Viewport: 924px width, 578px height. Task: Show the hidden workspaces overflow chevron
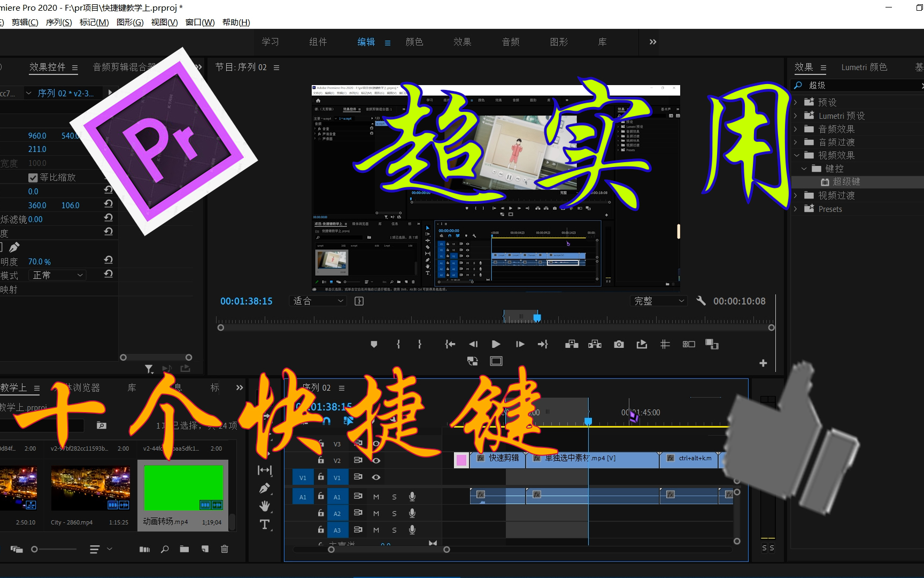point(653,42)
